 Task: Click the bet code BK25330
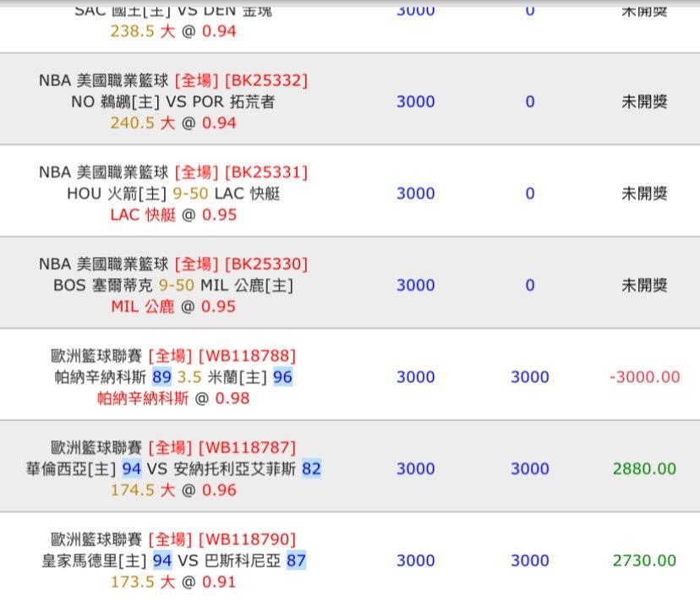point(266,264)
